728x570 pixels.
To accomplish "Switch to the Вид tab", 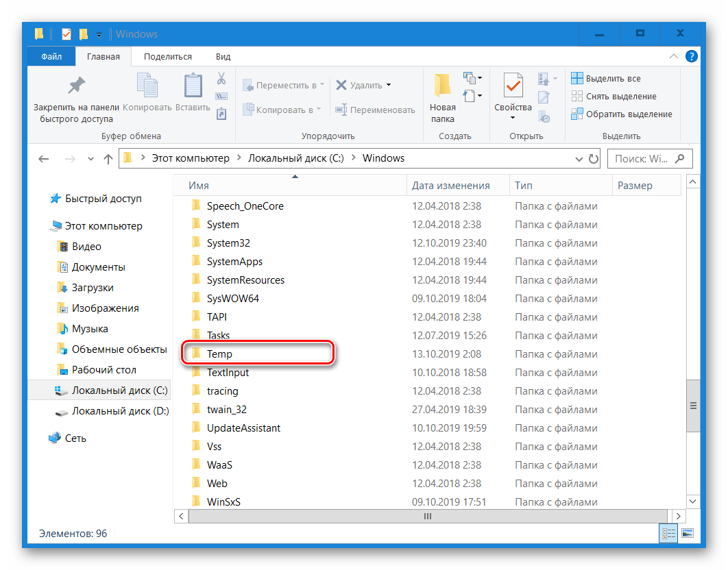I will pyautogui.click(x=222, y=56).
